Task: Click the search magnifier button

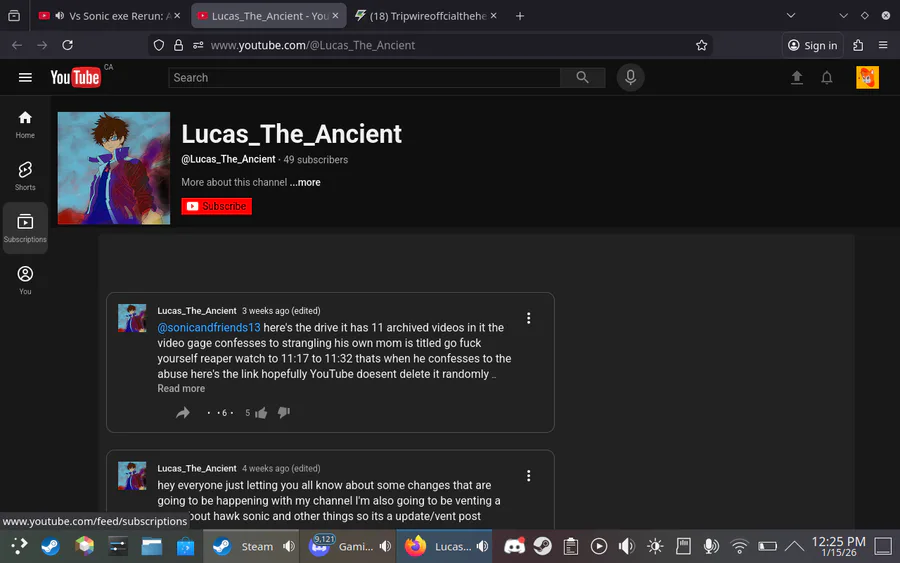Action: point(582,77)
